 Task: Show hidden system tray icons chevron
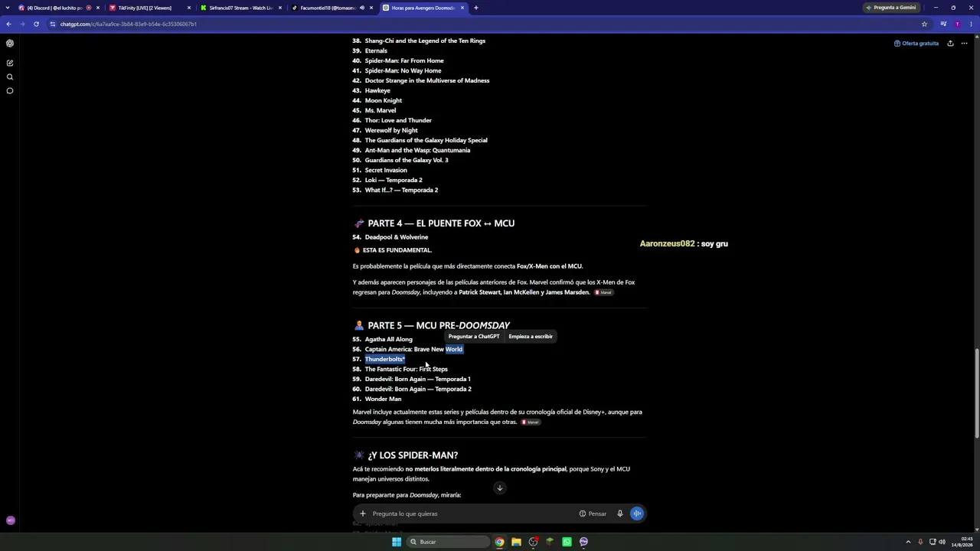(x=908, y=542)
